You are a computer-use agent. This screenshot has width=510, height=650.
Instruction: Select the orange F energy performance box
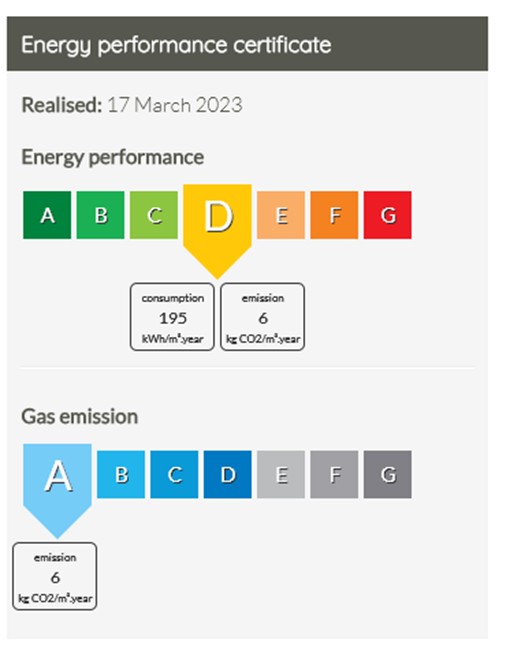click(334, 215)
